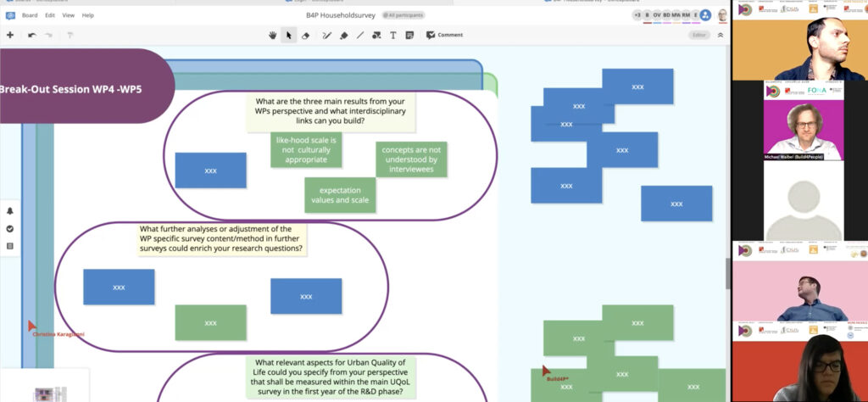
Task: Select the line drawing tool
Action: click(360, 35)
